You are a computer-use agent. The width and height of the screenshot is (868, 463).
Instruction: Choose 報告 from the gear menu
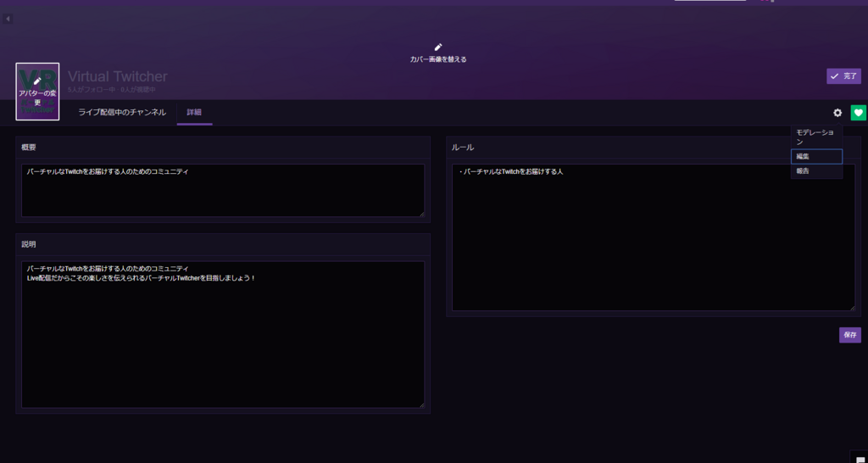click(x=816, y=171)
